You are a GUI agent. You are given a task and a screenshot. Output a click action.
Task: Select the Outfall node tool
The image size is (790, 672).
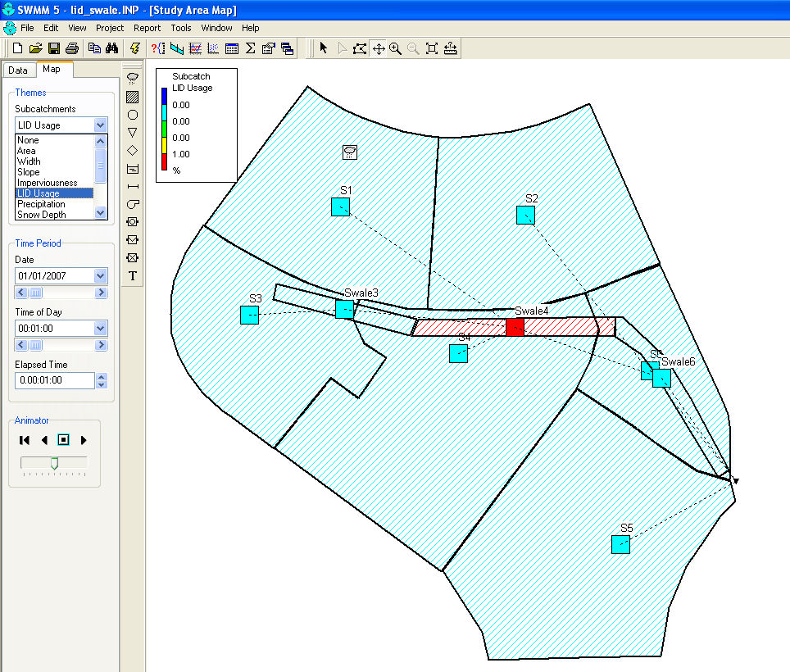click(132, 132)
